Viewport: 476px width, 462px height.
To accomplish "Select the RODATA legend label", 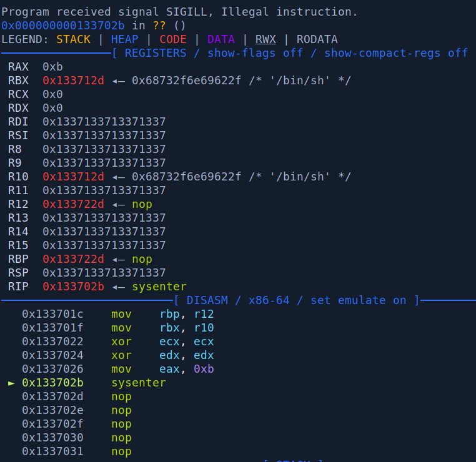I will pyautogui.click(x=317, y=39).
